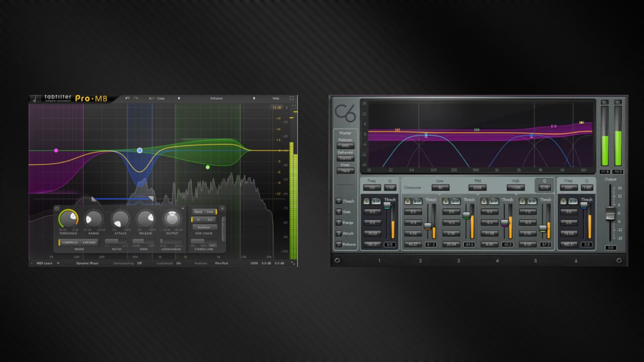Open the 12 dB display range dropdown
Image resolution: width=644 pixels, height=362 pixels.
[x=277, y=108]
